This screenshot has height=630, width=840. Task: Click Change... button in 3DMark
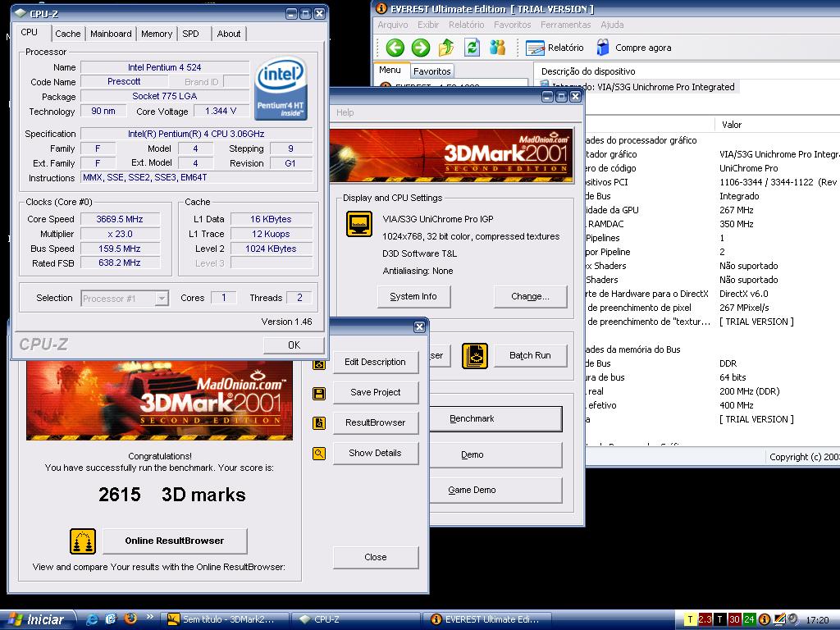coord(531,296)
